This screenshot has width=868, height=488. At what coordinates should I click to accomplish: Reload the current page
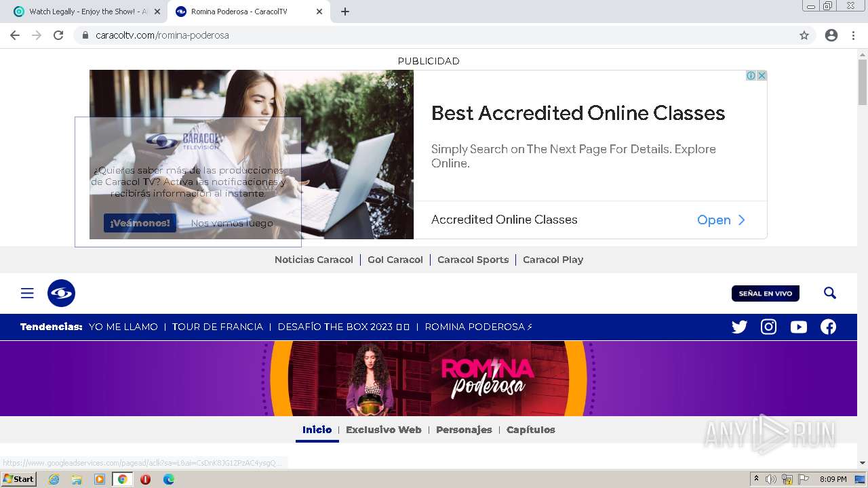coord(58,35)
